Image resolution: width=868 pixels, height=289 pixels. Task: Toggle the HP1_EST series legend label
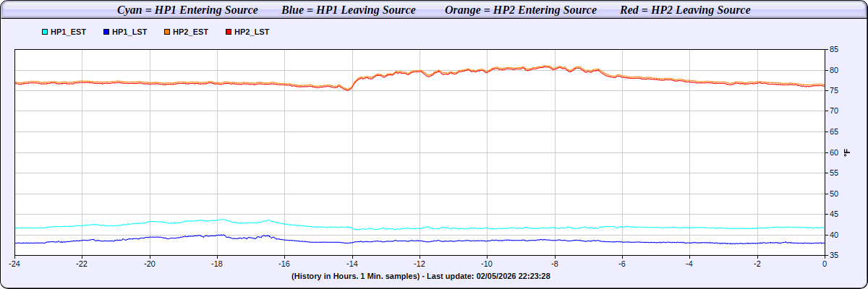[68, 33]
